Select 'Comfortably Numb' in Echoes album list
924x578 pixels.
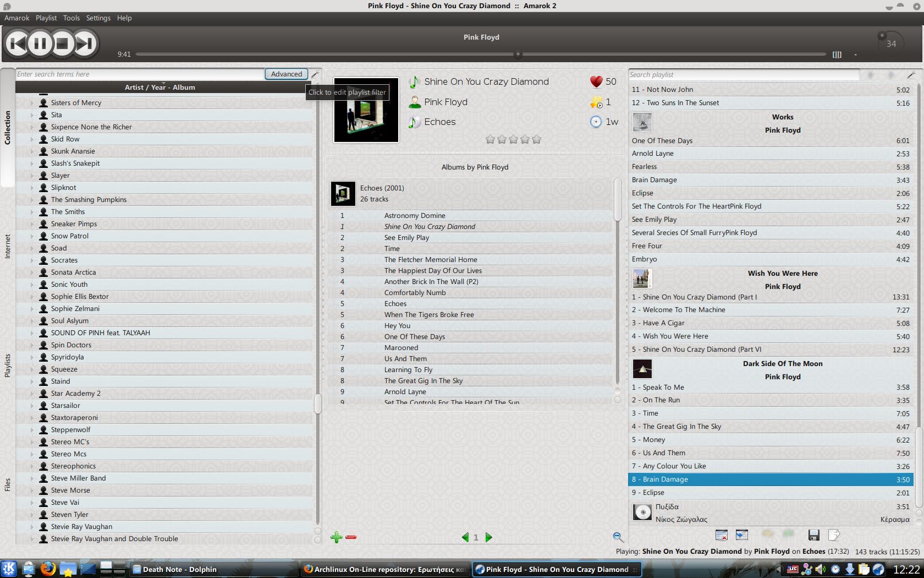point(415,293)
